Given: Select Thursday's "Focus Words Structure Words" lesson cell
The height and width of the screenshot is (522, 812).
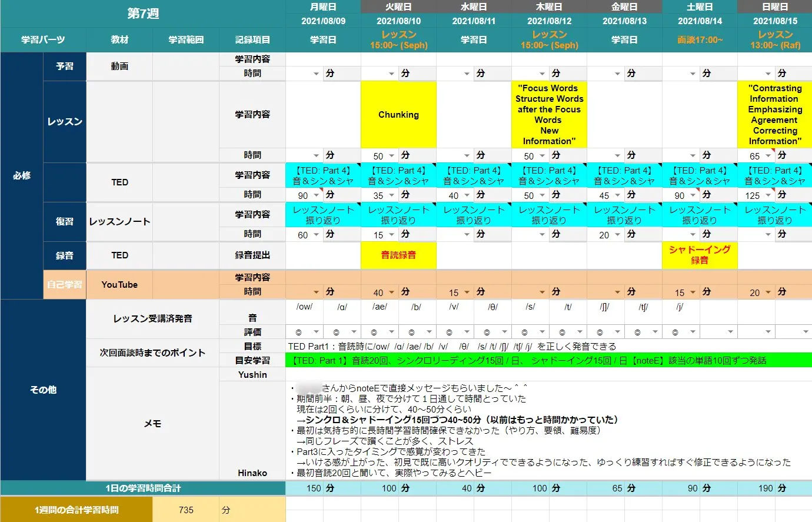Looking at the screenshot, I should [x=549, y=115].
